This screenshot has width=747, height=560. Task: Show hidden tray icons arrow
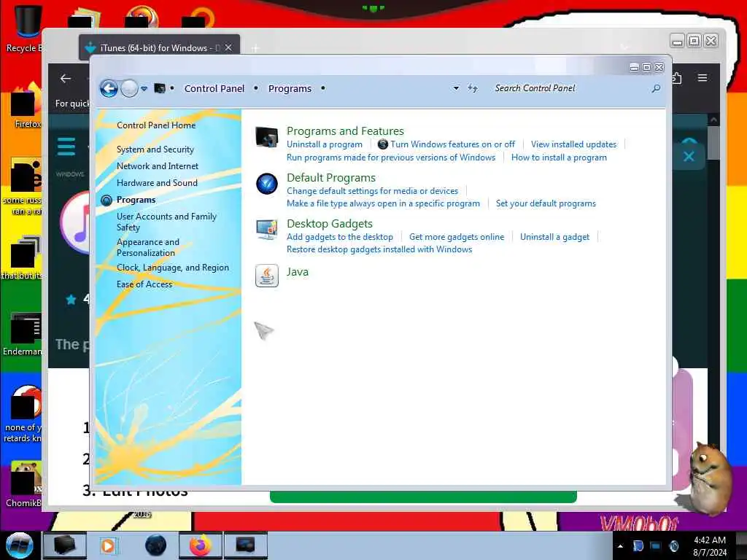click(x=620, y=546)
